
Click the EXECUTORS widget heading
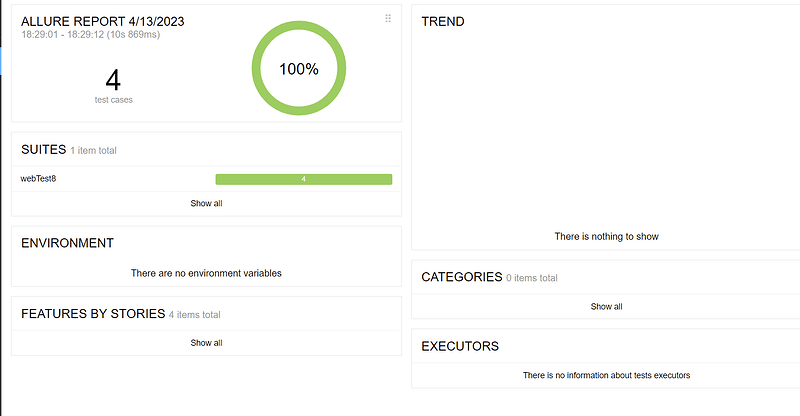[x=460, y=346]
